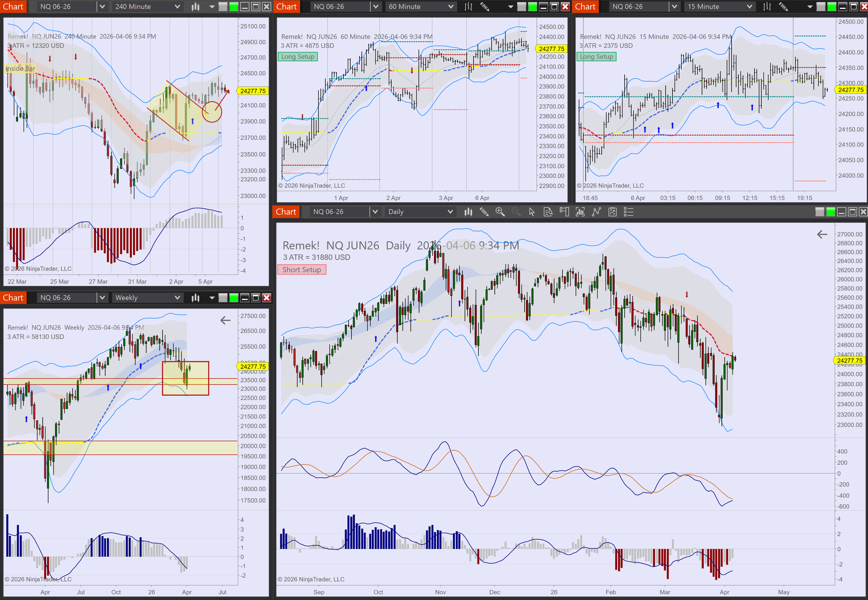Image resolution: width=868 pixels, height=600 pixels.
Task: Expand the 15 Minute interval dropdown
Action: click(749, 7)
